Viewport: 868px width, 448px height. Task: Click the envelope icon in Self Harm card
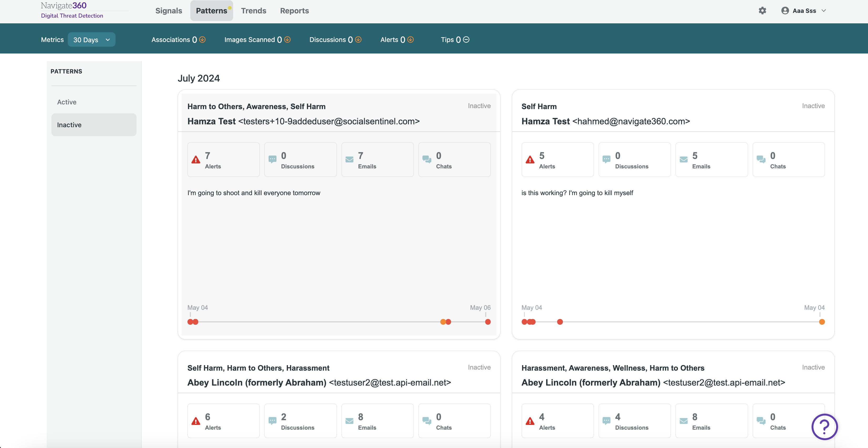tap(683, 159)
